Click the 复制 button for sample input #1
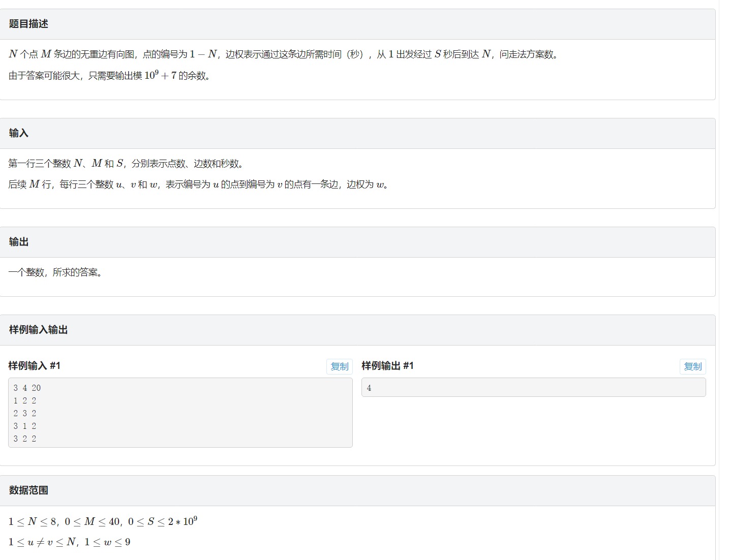This screenshot has width=729, height=560. tap(340, 366)
